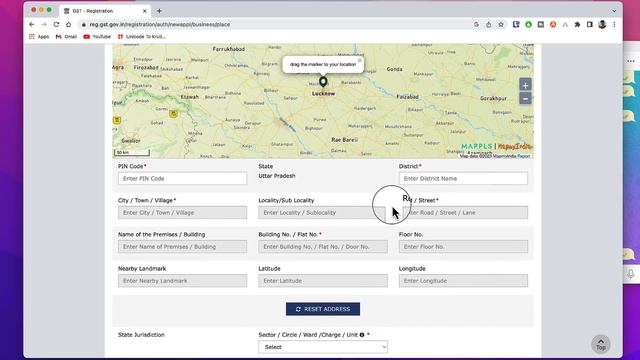Screen dimensions: 640x360
Task: Click the Latitude field
Action: (x=323, y=281)
